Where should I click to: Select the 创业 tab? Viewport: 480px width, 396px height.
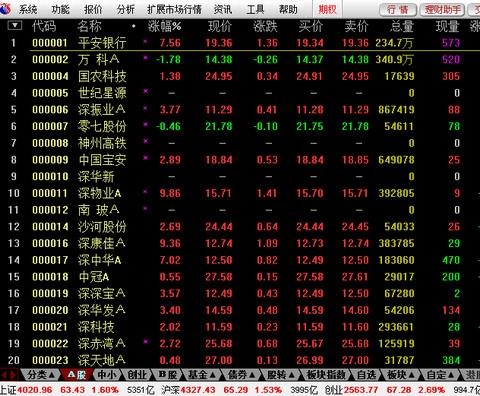pos(137,375)
